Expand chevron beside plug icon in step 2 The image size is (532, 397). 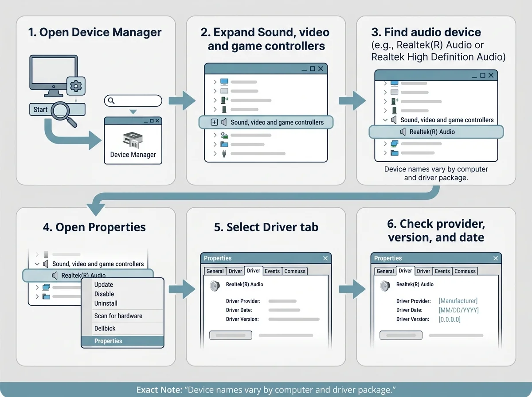point(215,153)
